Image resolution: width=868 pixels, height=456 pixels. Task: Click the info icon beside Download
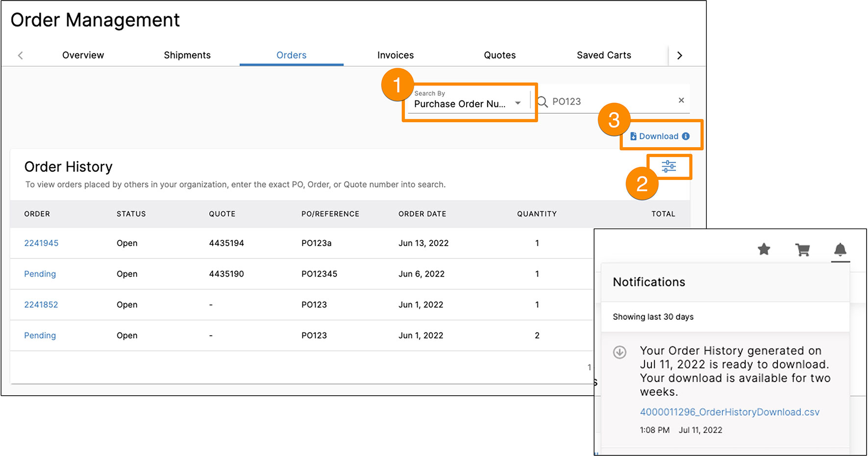[686, 136]
